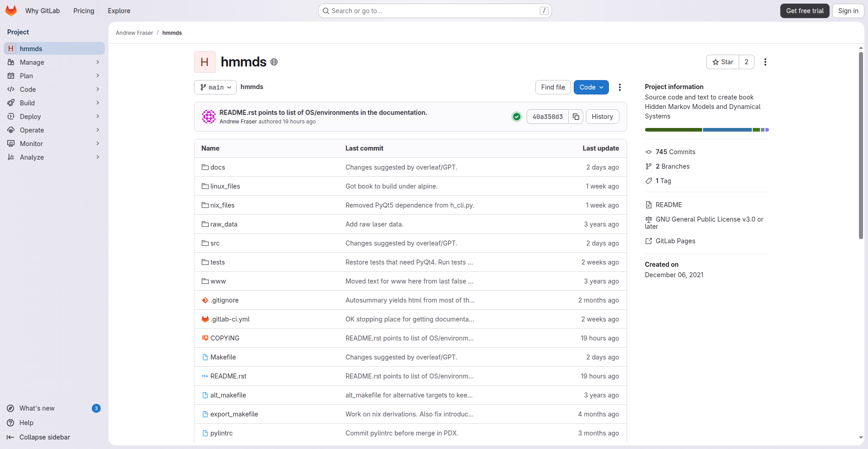Copy the commit SHA 40a350d3
This screenshot has height=449, width=868.
[576, 117]
